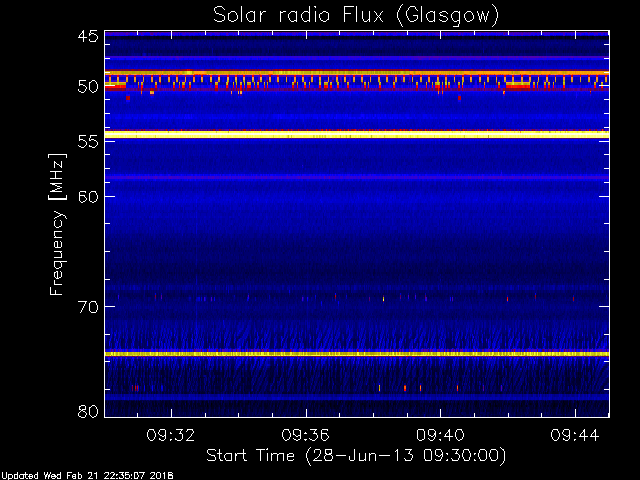
Task: Click the 80 frequency tick label
Action: (88, 411)
